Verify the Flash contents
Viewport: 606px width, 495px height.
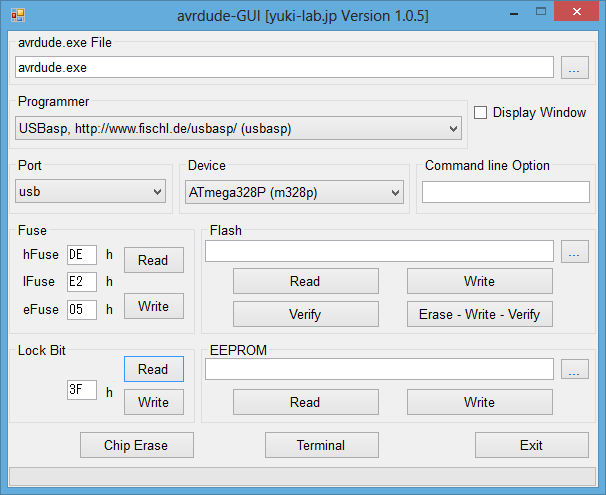click(305, 314)
